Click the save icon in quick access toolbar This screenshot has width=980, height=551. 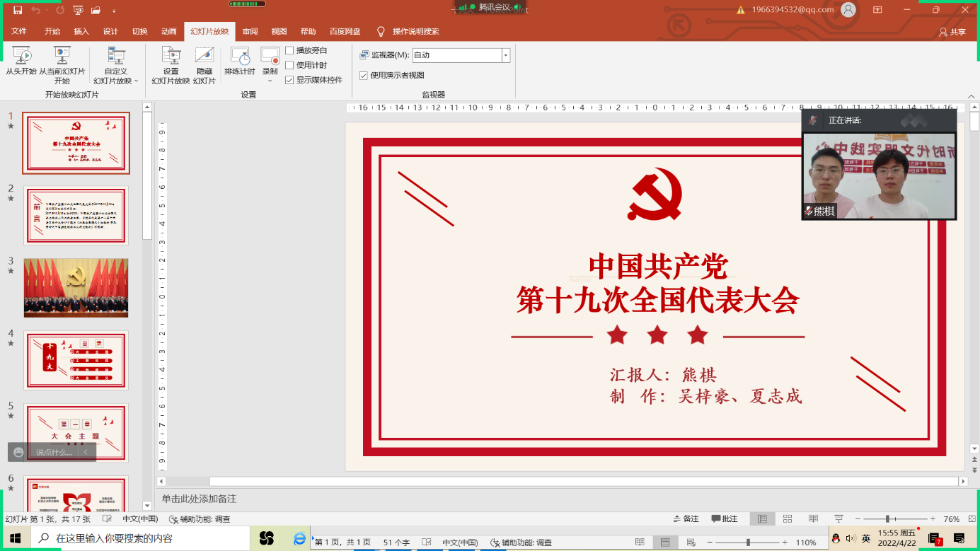pyautogui.click(x=18, y=11)
